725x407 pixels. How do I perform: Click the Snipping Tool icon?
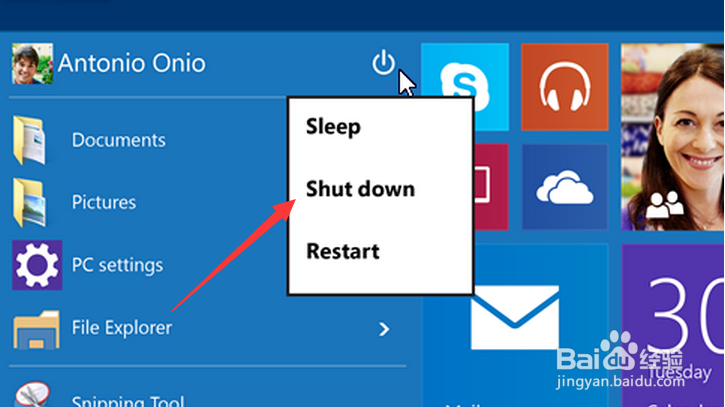pyautogui.click(x=30, y=398)
